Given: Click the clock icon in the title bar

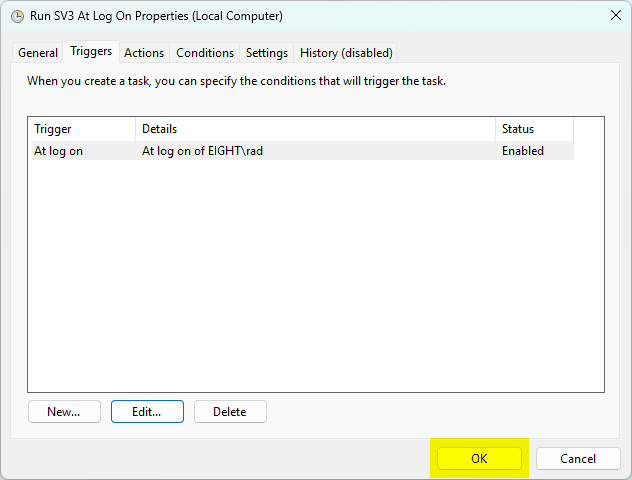Looking at the screenshot, I should pos(17,16).
